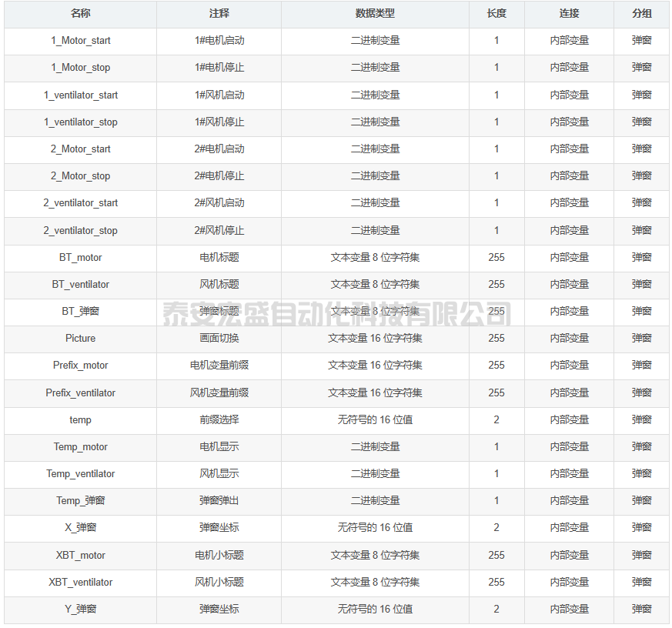Click the Picture variable name
Image resolution: width=672 pixels, height=628 pixels.
(x=80, y=339)
